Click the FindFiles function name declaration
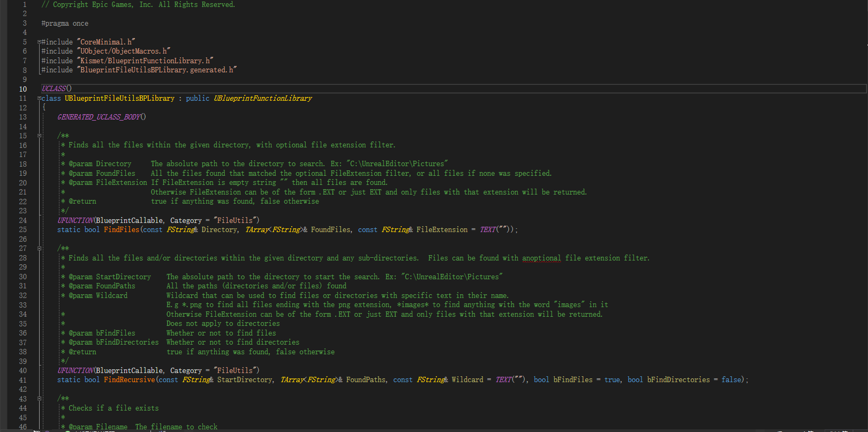 [x=122, y=229]
